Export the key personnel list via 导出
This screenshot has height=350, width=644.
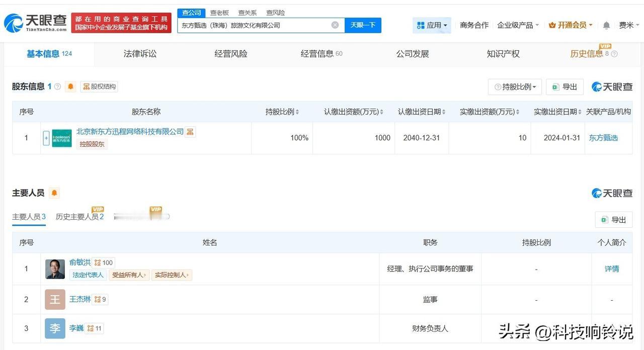614,220
